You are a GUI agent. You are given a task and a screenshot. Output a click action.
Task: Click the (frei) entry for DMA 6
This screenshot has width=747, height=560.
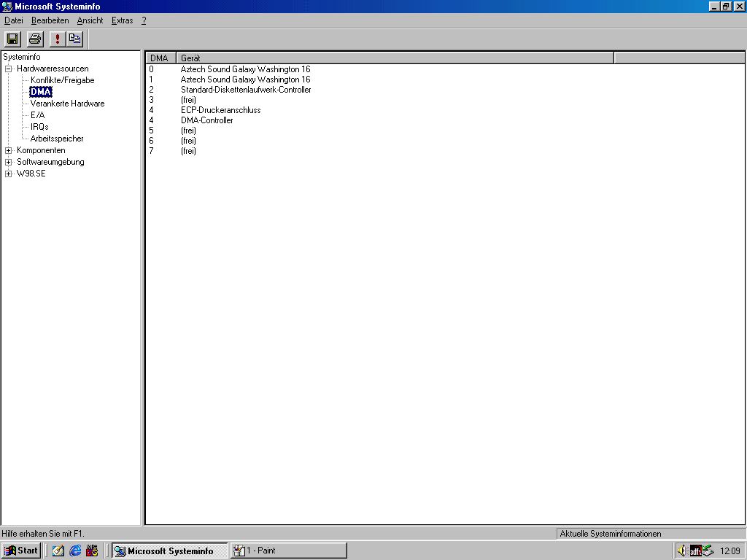188,141
